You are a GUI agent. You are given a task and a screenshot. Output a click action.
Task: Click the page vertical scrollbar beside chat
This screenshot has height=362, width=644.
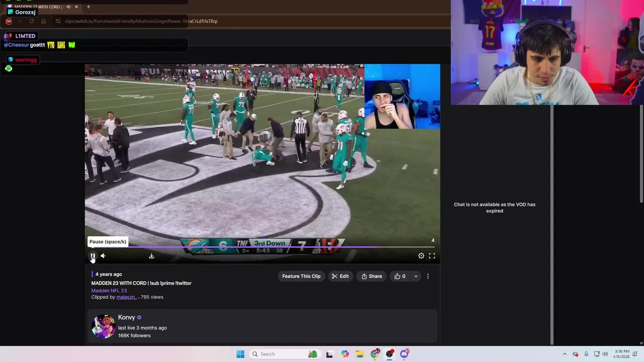coord(552,225)
